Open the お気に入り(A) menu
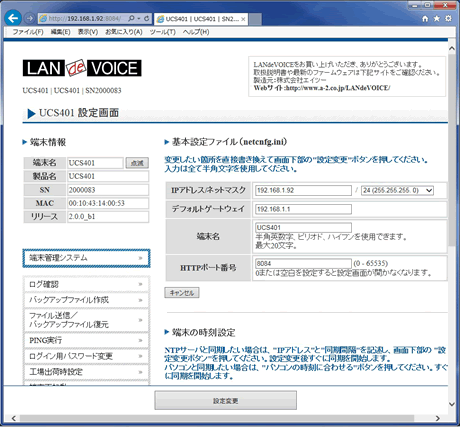Screen dimensions: 460x427 pyautogui.click(x=124, y=32)
